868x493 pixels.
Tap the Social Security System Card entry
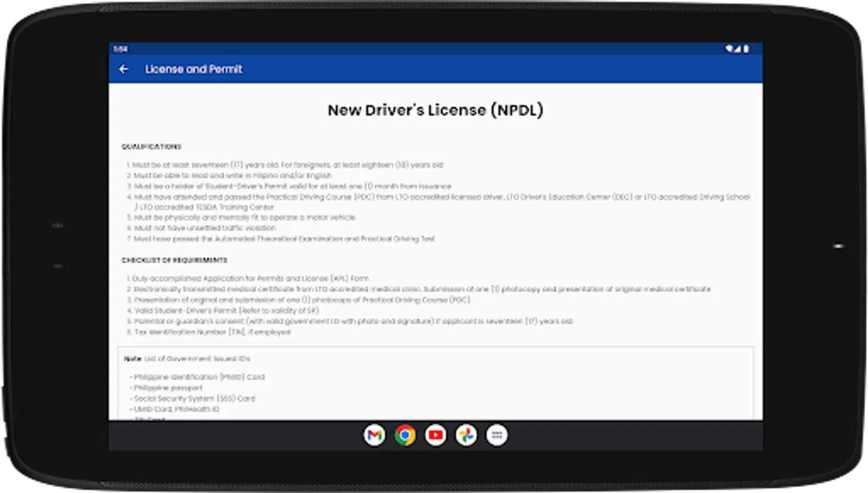click(195, 399)
